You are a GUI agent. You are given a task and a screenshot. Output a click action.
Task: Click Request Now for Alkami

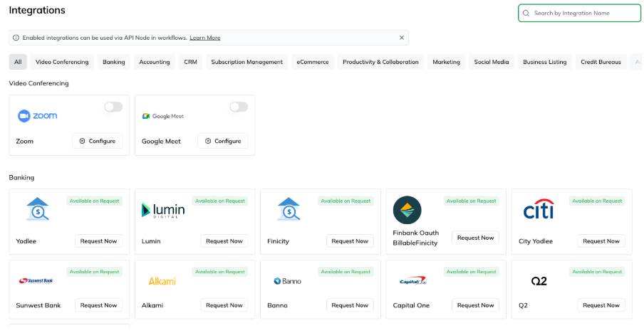(x=224, y=305)
